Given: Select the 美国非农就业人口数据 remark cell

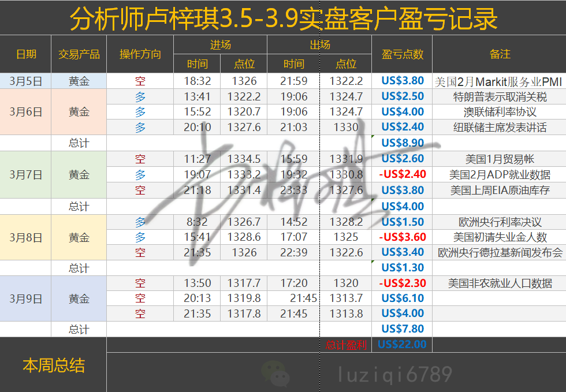Looking at the screenshot, I should tap(500, 283).
